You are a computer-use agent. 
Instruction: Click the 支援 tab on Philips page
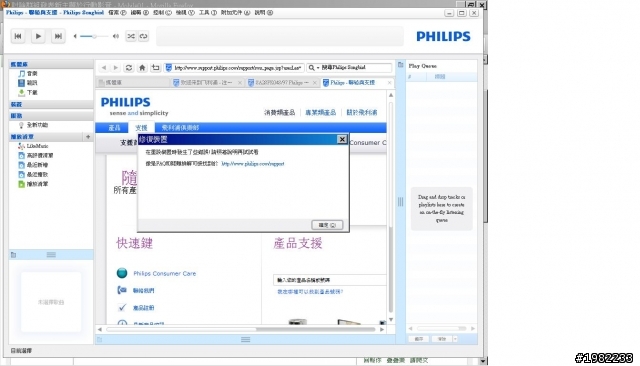point(141,128)
